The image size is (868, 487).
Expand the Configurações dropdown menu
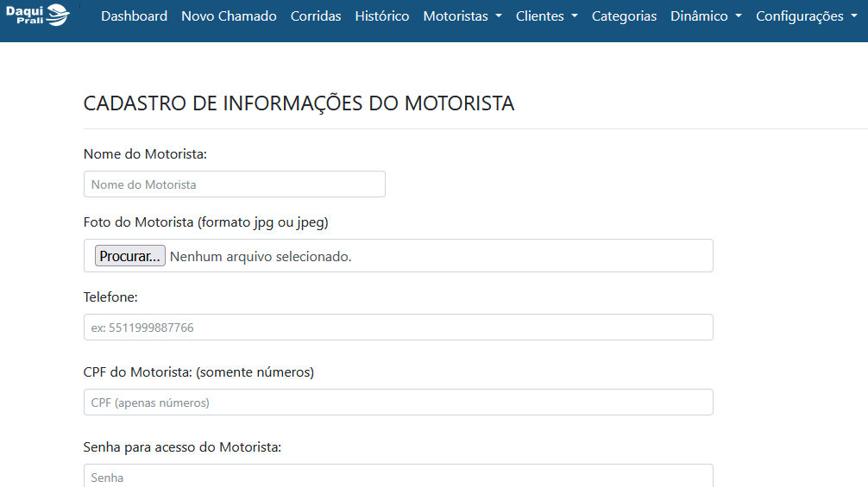(x=807, y=16)
